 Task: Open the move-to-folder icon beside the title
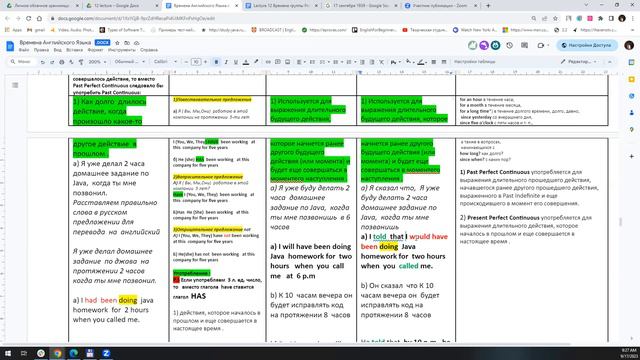[127, 43]
